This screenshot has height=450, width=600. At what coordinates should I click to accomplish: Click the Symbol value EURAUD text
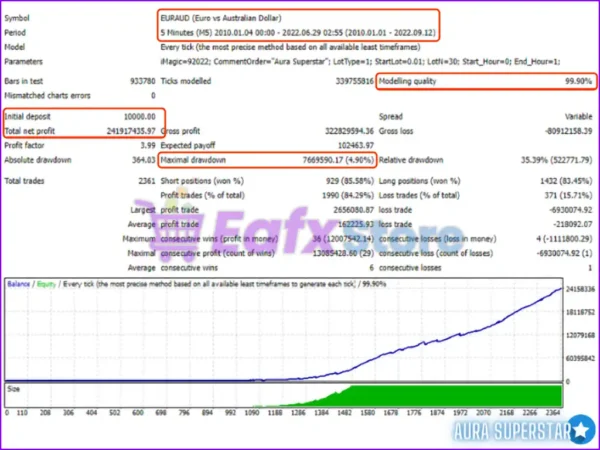point(221,18)
